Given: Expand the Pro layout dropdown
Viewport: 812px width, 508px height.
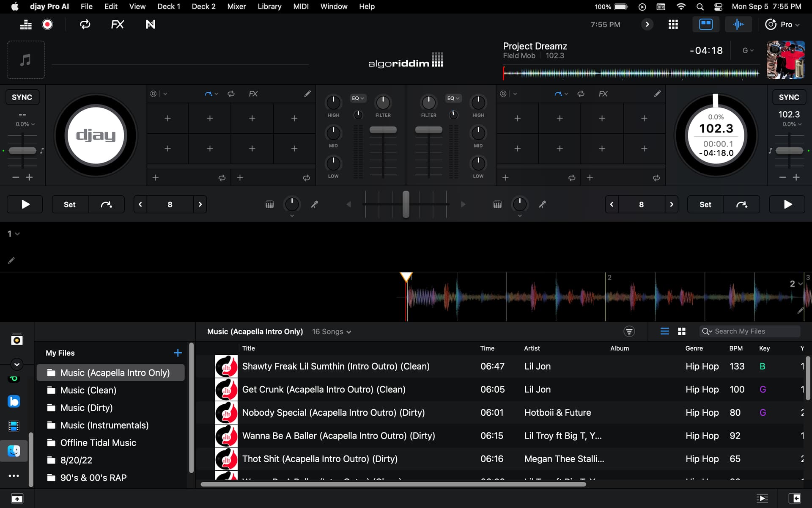Looking at the screenshot, I should coord(782,25).
